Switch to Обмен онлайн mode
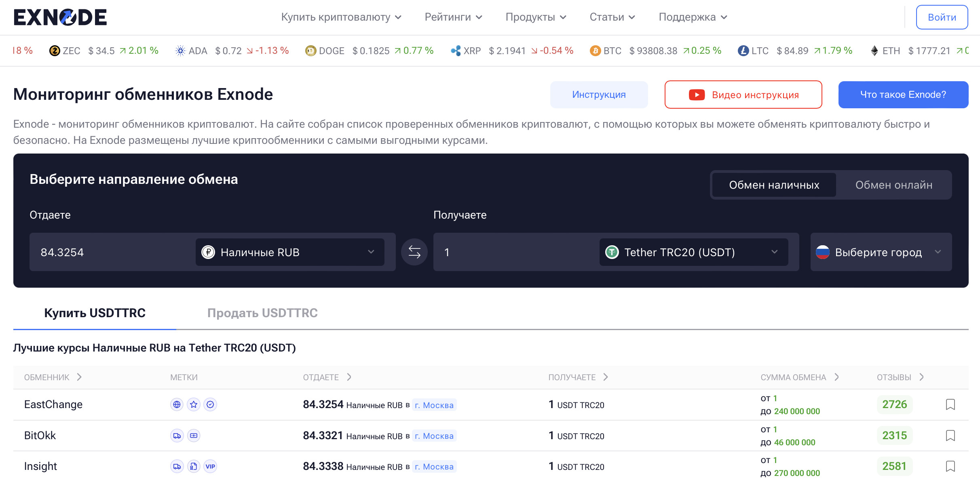Viewport: 980px width, 480px height. (x=893, y=185)
